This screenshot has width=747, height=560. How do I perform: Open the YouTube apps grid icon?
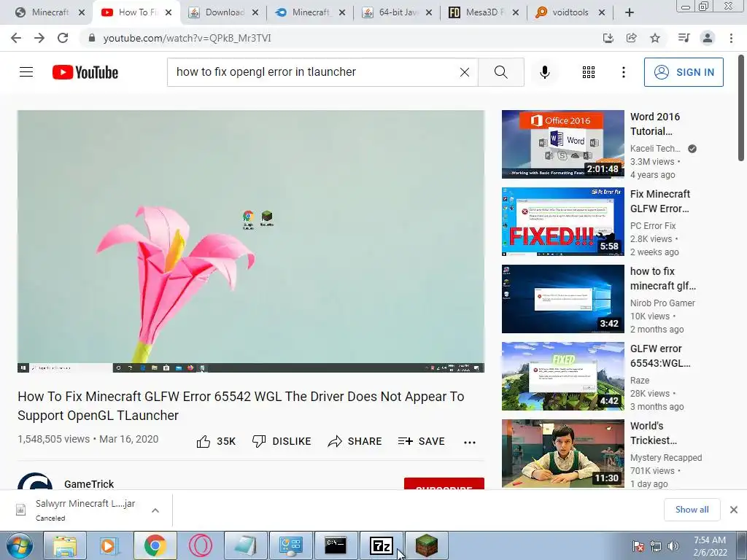coord(589,72)
